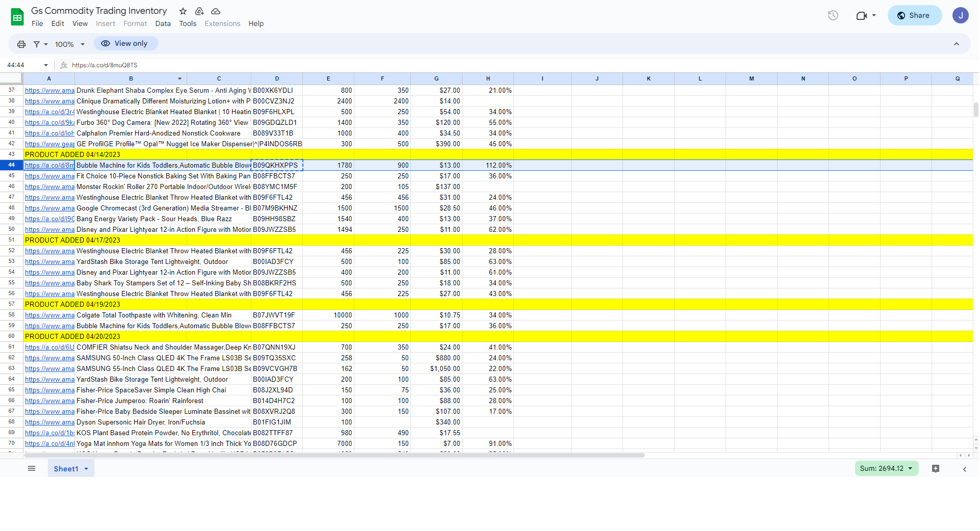Viewport: 980px width, 531px height.
Task: Select column D header
Action: (277, 78)
